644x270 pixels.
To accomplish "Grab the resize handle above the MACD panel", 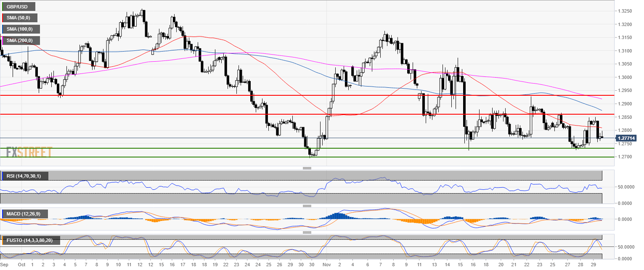I will 307,206.
